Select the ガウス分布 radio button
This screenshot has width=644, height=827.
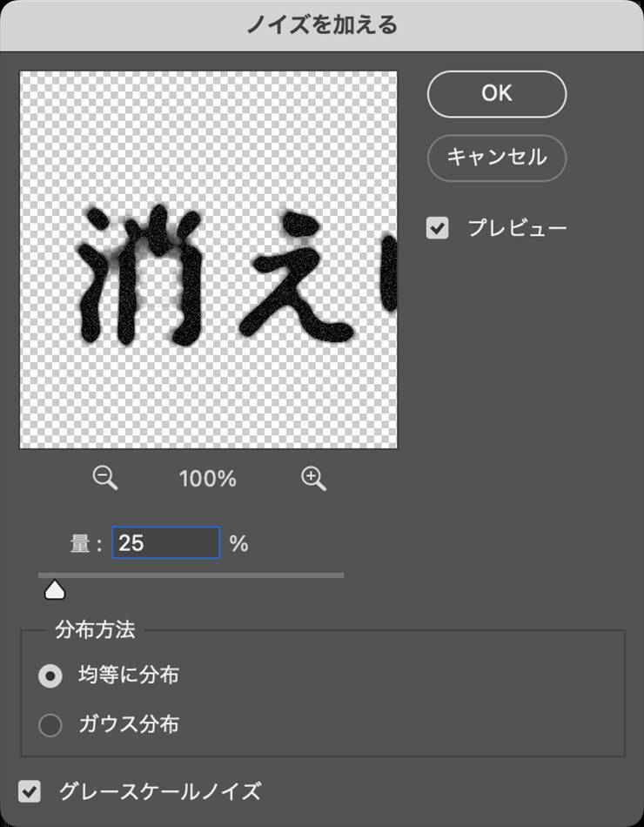(x=50, y=724)
